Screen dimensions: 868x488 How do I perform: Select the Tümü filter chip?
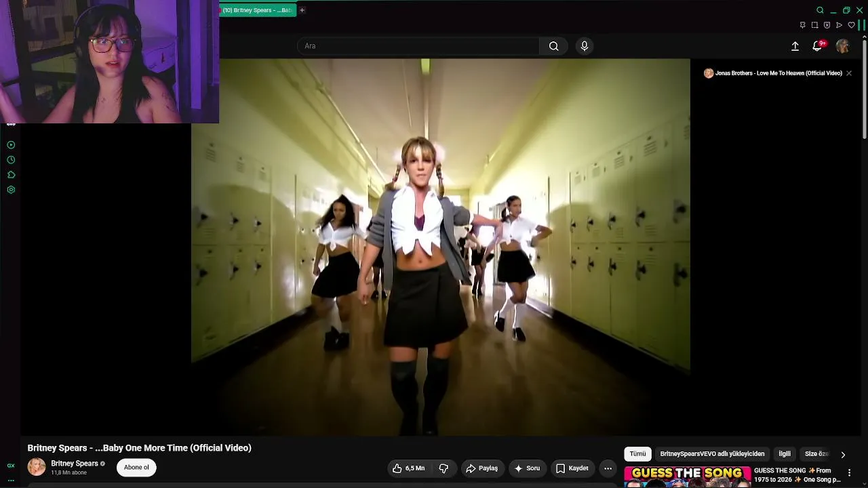638,454
